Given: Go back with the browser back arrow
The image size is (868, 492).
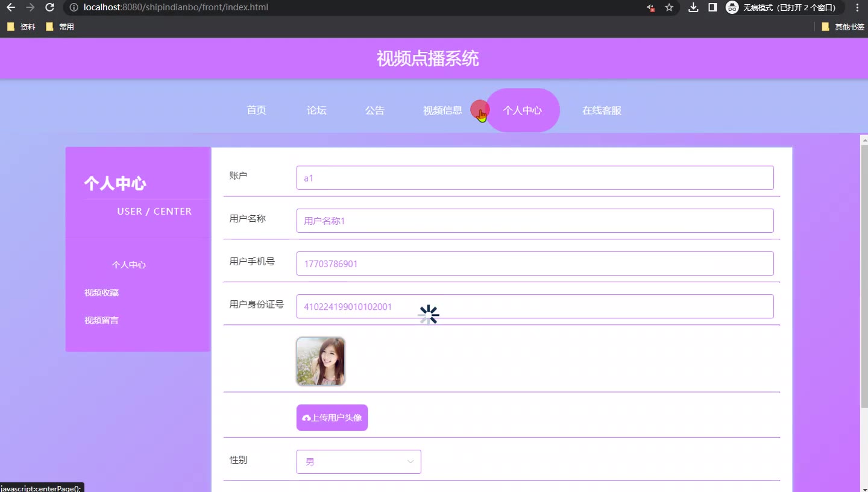Looking at the screenshot, I should 11,8.
